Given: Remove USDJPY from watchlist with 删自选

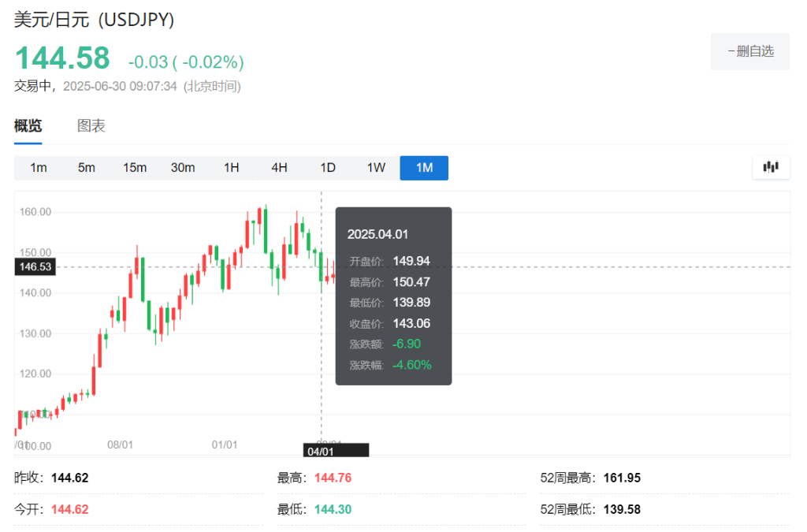Looking at the screenshot, I should pyautogui.click(x=749, y=51).
